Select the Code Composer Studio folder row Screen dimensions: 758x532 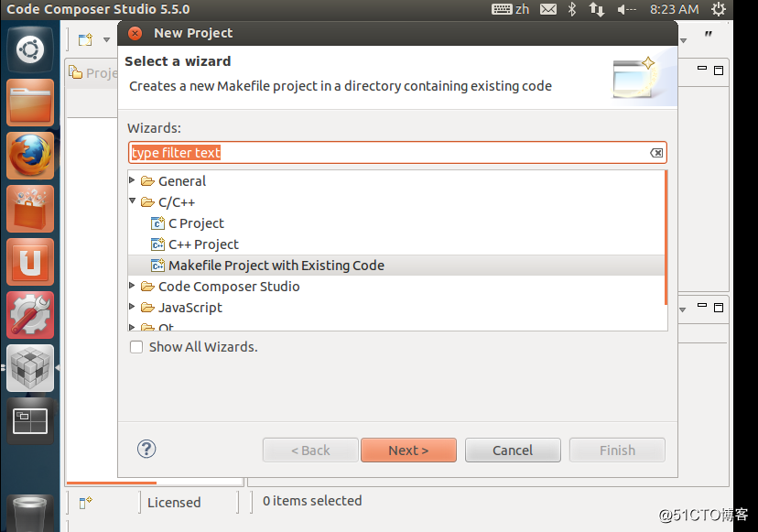[x=396, y=287]
